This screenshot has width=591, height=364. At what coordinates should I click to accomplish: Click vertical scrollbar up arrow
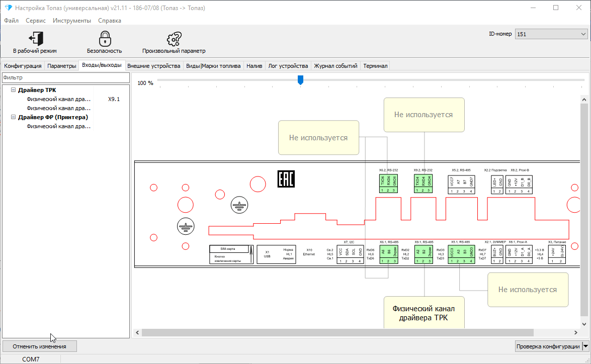coord(584,100)
